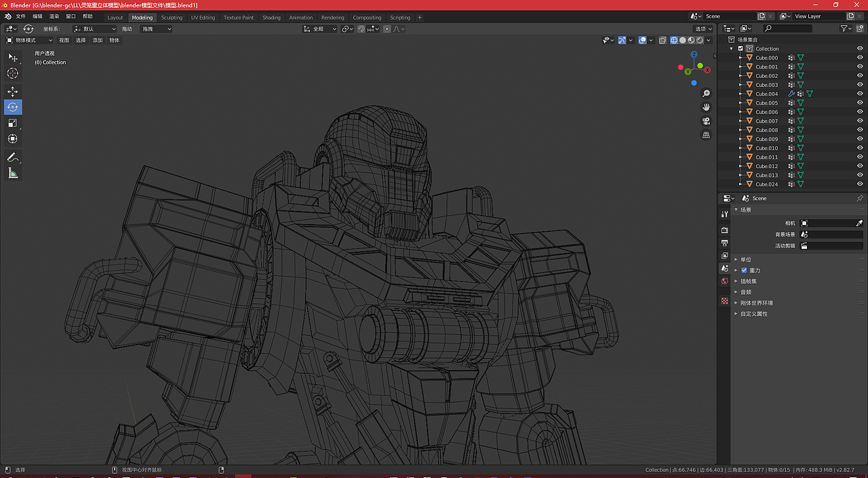The image size is (868, 478).
Task: Expand Cube.007 in the outliner tree
Action: coord(741,121)
